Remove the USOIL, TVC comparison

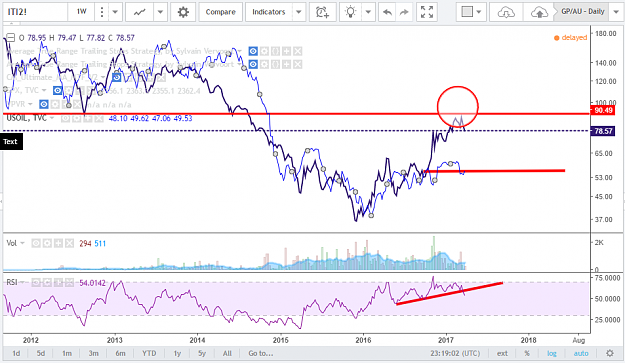click(x=99, y=118)
